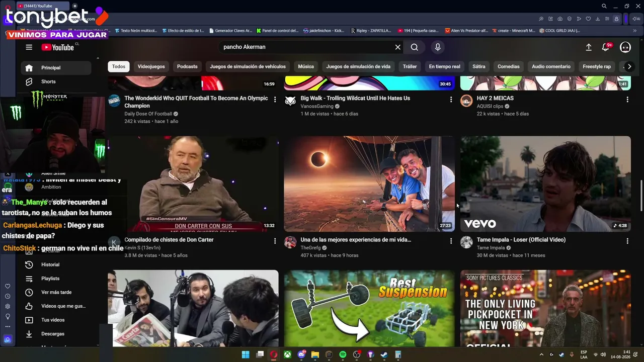Open options for HAY 2 MEICAS video

point(627,100)
